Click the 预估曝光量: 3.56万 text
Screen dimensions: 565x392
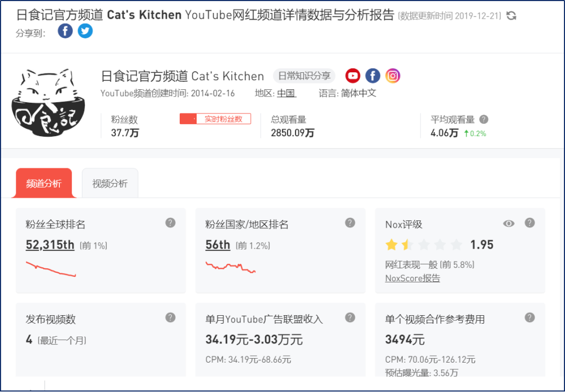pyautogui.click(x=421, y=373)
